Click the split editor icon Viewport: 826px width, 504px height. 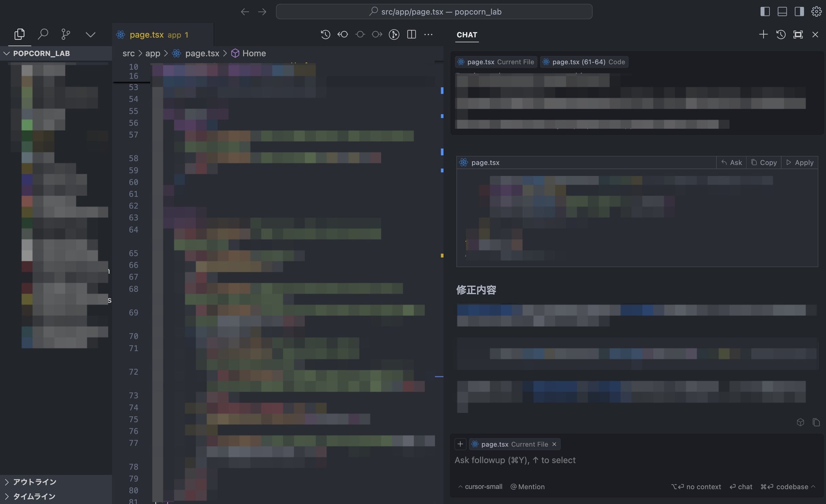[x=411, y=34]
